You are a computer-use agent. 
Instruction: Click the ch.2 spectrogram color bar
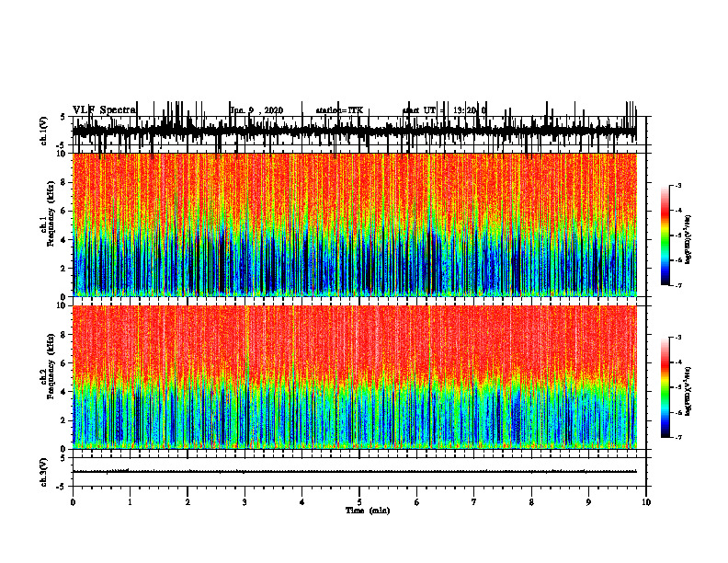tap(665, 387)
